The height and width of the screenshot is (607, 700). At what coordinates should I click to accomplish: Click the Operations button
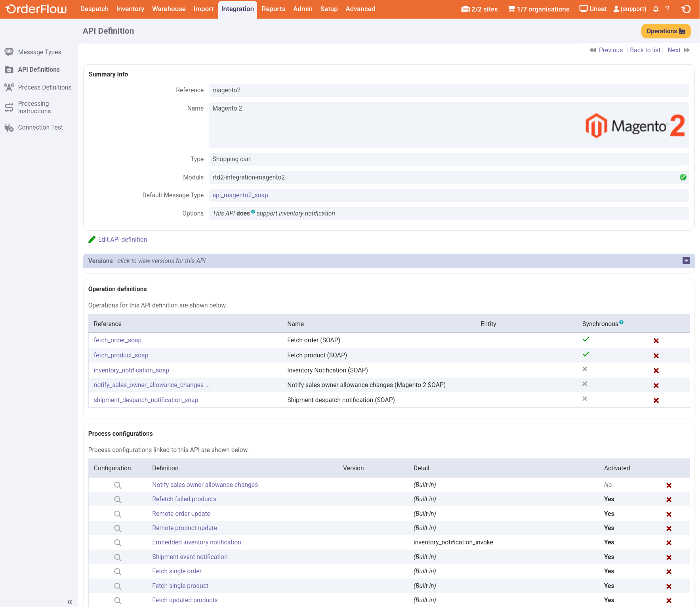point(666,31)
